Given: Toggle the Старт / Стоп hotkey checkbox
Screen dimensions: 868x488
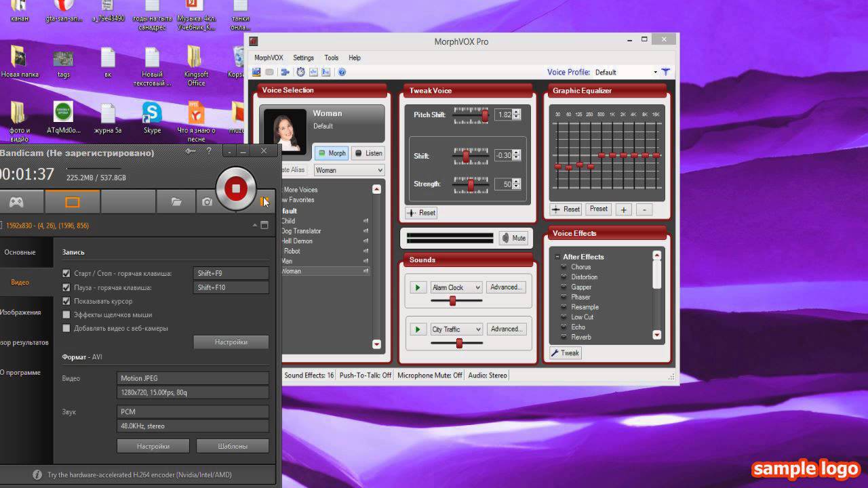Looking at the screenshot, I should pyautogui.click(x=66, y=273).
